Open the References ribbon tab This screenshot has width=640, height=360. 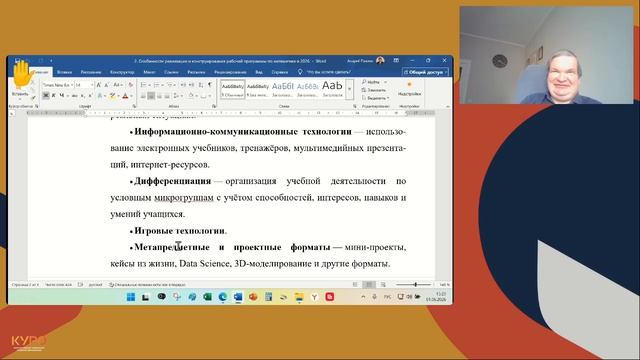point(171,72)
